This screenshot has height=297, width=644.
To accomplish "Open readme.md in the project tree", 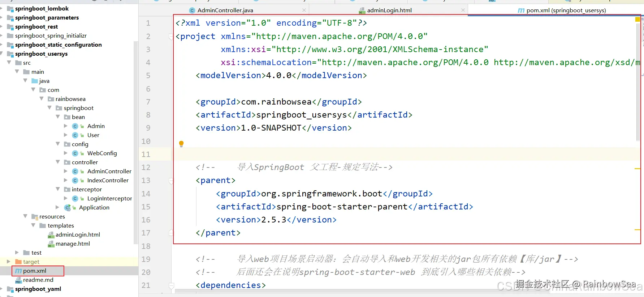I will click(38, 280).
